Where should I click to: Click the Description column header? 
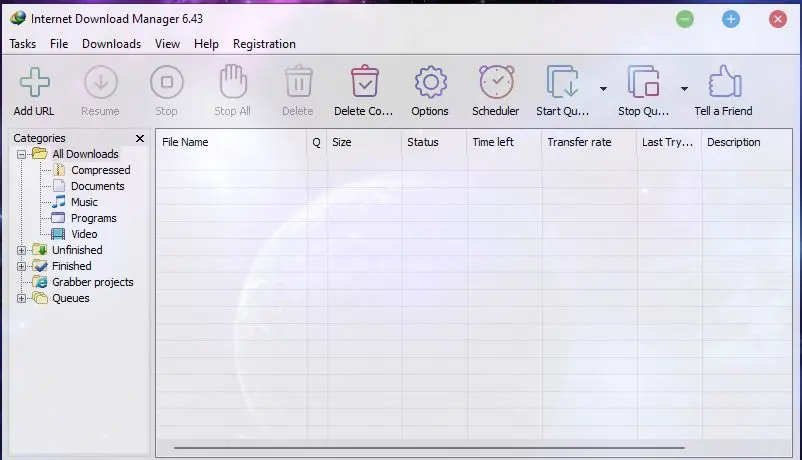[x=747, y=142]
